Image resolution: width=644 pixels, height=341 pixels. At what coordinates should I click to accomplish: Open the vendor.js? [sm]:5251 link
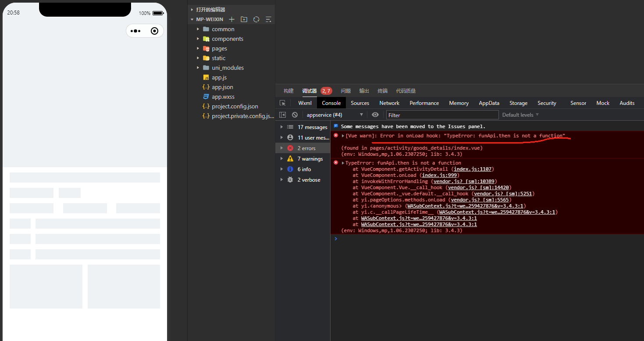click(x=502, y=194)
